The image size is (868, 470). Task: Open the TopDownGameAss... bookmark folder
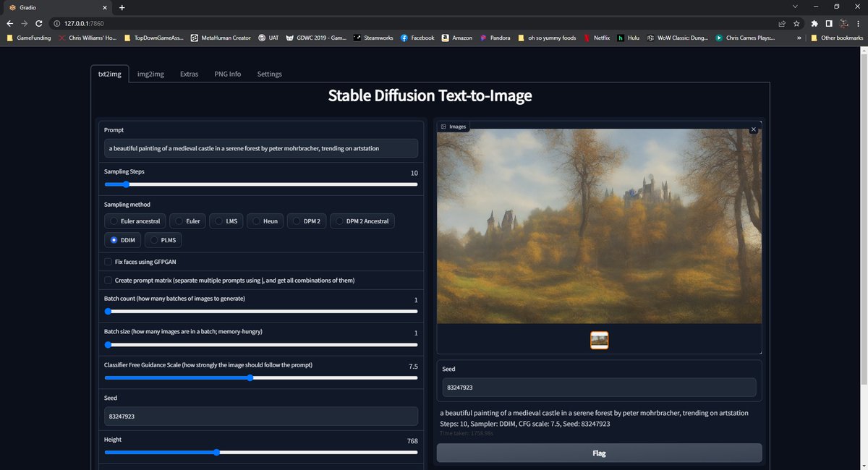pyautogui.click(x=153, y=38)
